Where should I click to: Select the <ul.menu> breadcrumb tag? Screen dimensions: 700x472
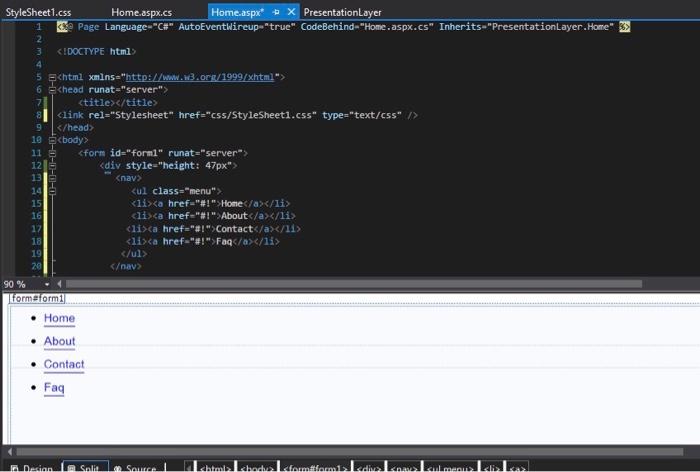(x=450, y=468)
